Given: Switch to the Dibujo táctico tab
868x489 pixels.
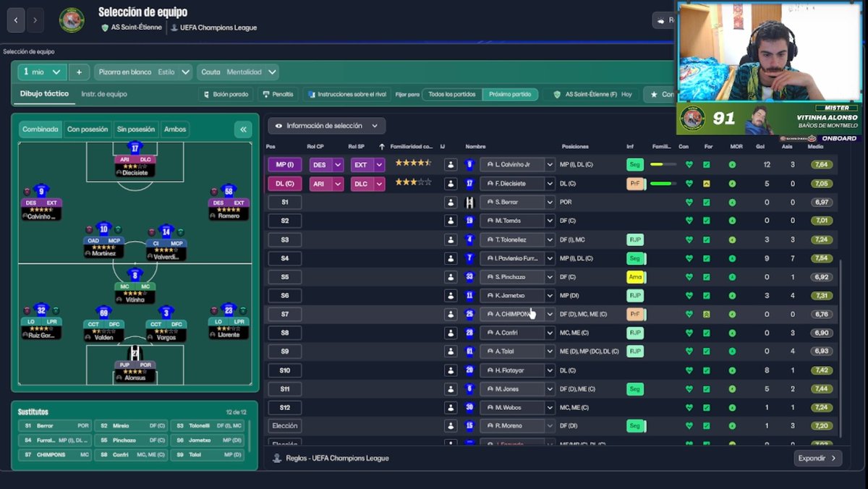Looking at the screenshot, I should [44, 94].
